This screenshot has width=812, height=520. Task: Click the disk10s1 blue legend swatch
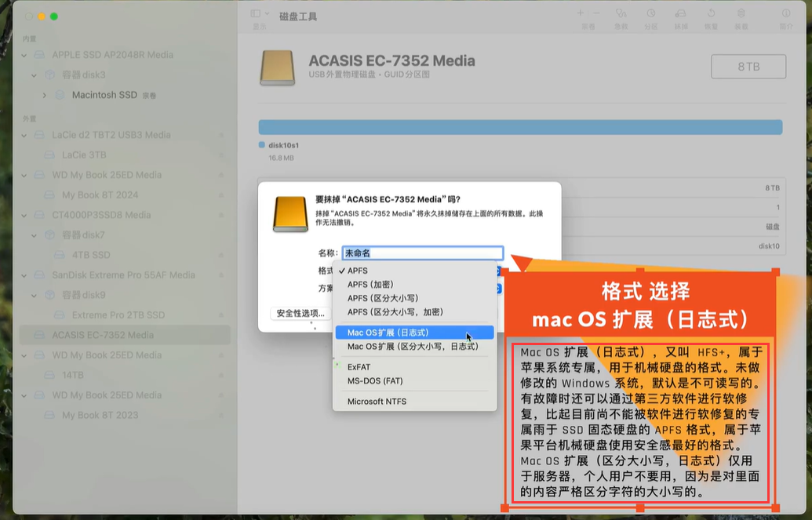click(261, 145)
